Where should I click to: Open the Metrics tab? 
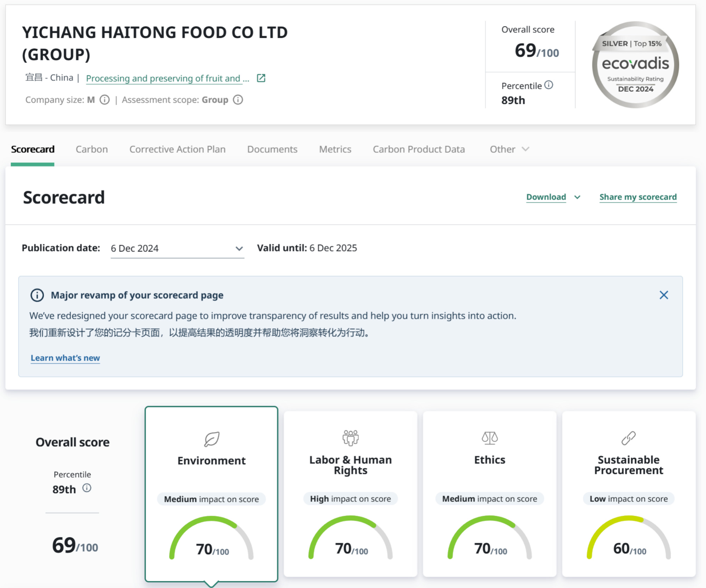(x=335, y=149)
